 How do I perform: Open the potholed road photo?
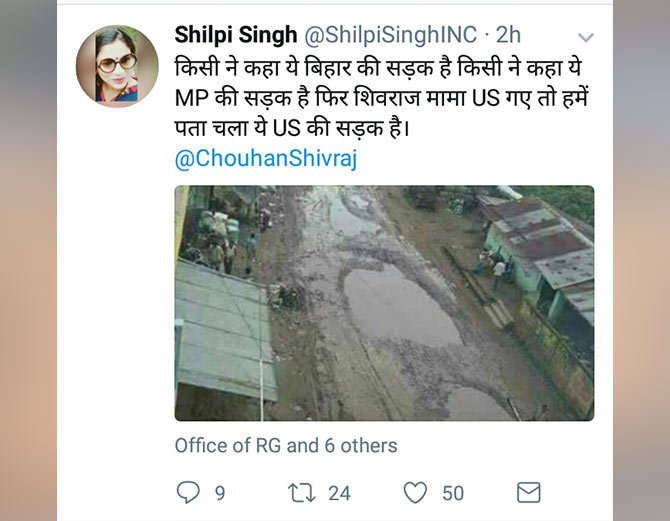[384, 302]
